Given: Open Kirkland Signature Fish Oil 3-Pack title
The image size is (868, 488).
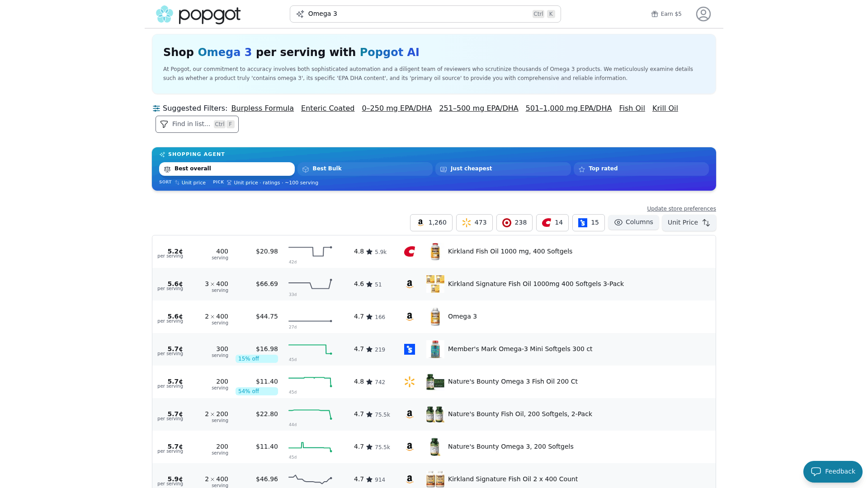Looking at the screenshot, I should click(x=536, y=284).
